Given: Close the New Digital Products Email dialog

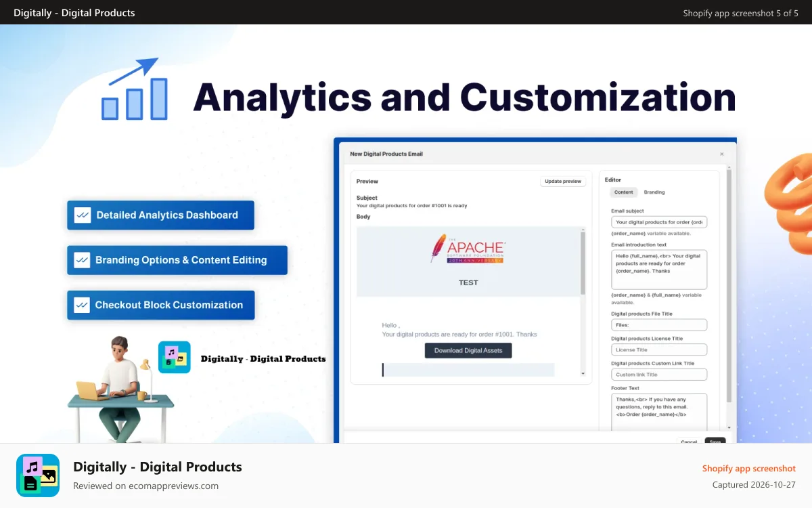Looking at the screenshot, I should point(721,154).
